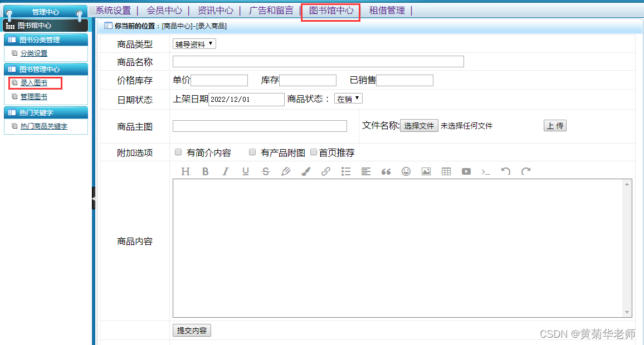Open the 录入图书 sidebar link
This screenshot has width=644, height=345.
point(35,82)
